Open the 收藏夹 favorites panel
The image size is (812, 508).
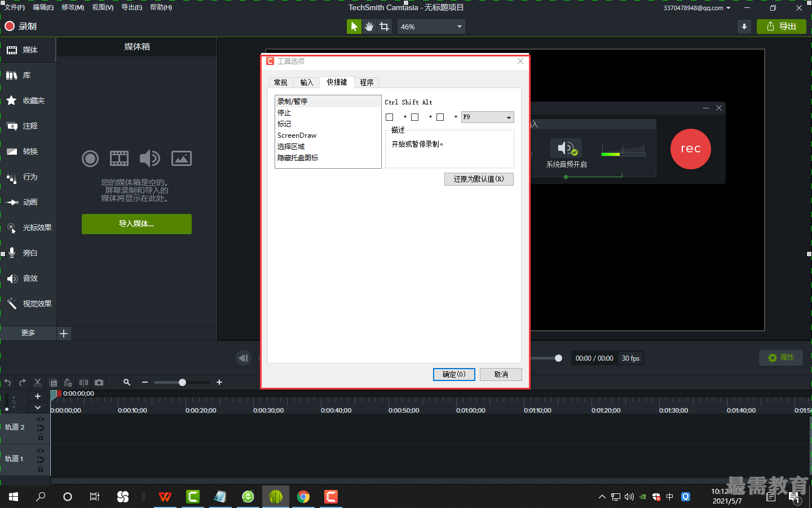point(28,100)
